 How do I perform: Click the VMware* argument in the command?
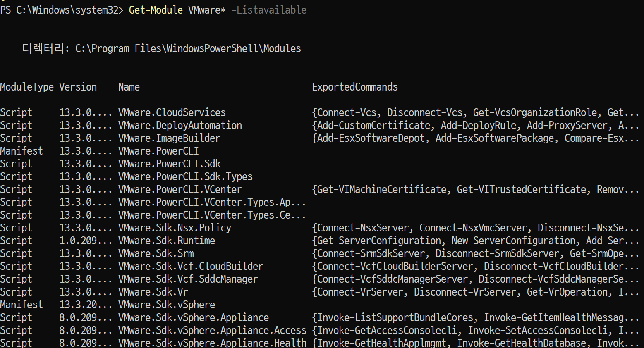coord(207,10)
